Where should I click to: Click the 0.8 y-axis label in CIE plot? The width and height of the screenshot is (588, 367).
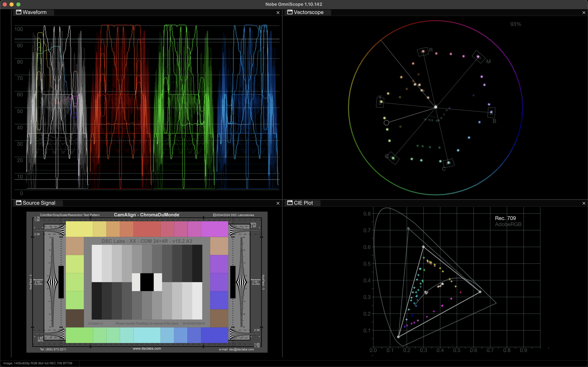(x=367, y=214)
